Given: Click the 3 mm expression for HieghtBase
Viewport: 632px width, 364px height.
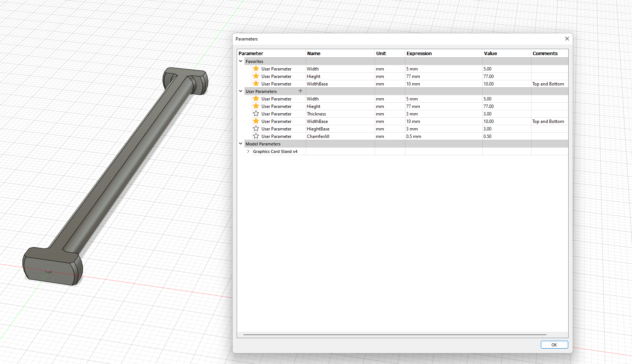Looking at the screenshot, I should tap(444, 129).
